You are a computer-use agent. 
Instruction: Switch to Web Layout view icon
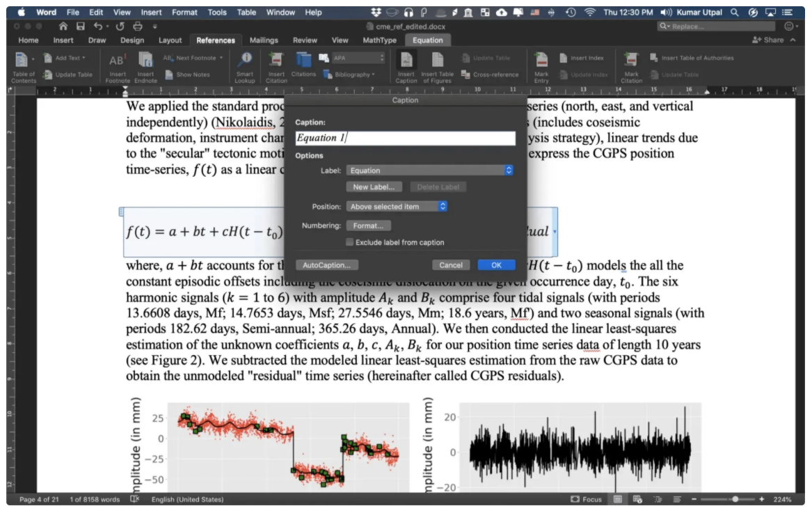637,500
